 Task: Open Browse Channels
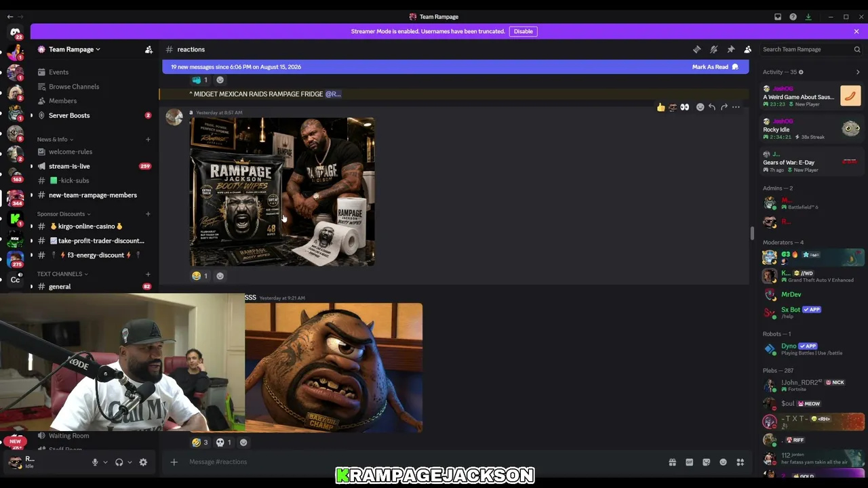pos(94,87)
